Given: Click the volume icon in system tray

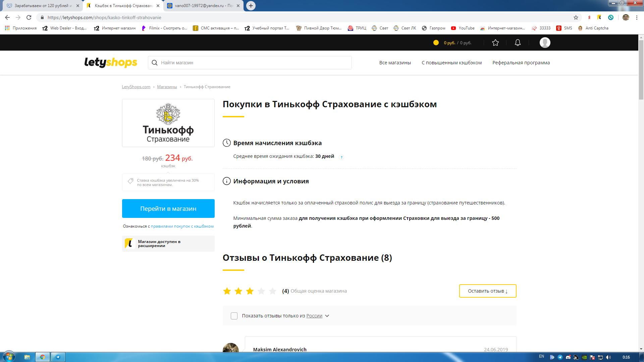Looking at the screenshot, I should coord(608,357).
